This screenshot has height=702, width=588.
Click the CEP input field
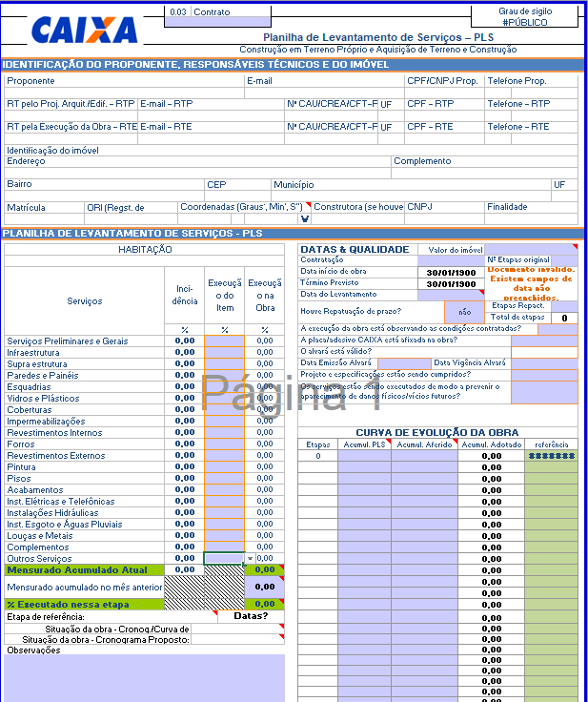[x=237, y=196]
